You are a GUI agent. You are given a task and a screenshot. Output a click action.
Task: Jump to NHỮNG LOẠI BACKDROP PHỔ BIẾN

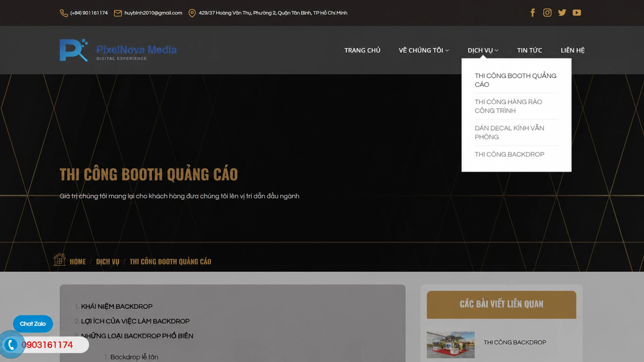(137, 336)
